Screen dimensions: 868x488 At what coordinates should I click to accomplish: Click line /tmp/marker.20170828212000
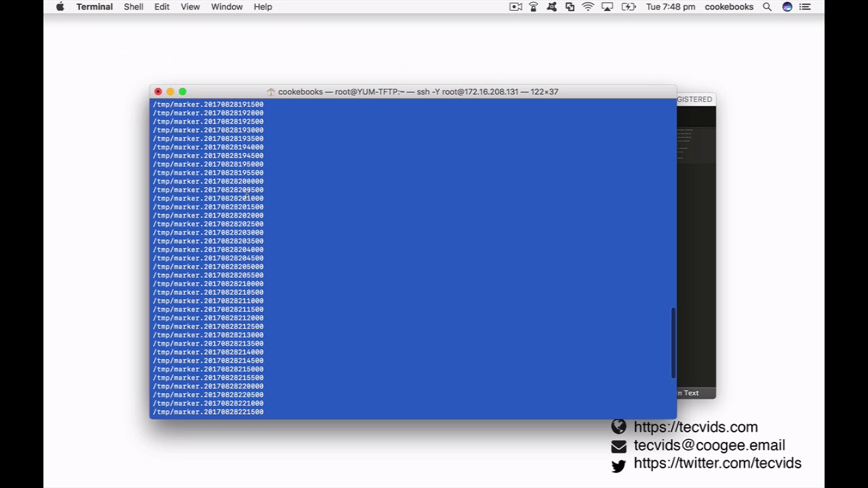(x=208, y=318)
